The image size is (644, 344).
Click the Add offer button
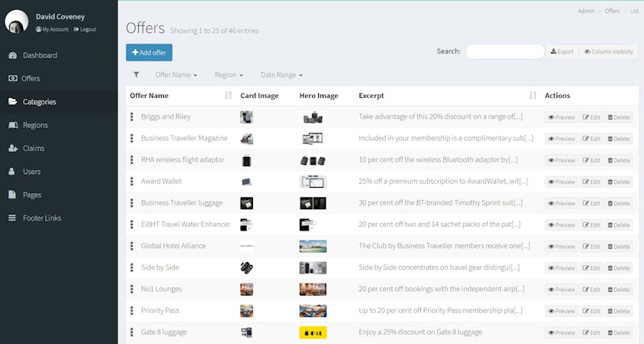(x=149, y=52)
